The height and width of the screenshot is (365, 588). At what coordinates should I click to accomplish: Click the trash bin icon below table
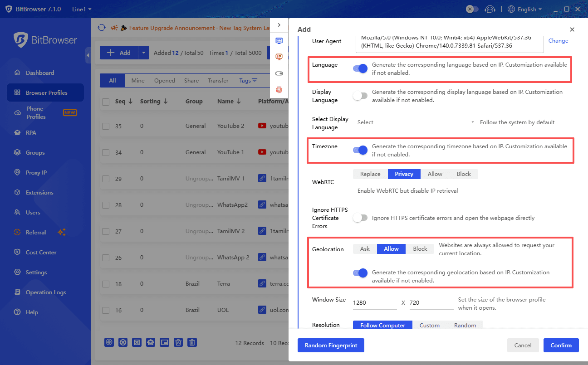tap(192, 343)
